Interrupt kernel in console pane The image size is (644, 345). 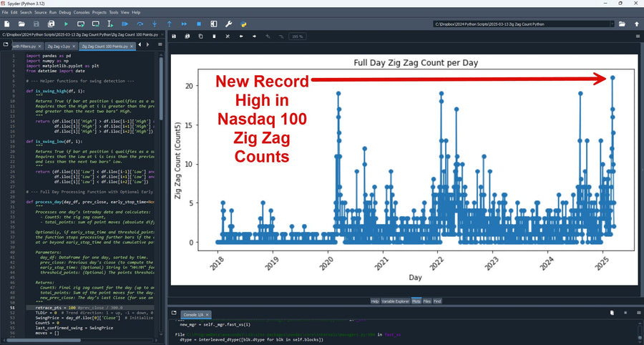pos(625,313)
